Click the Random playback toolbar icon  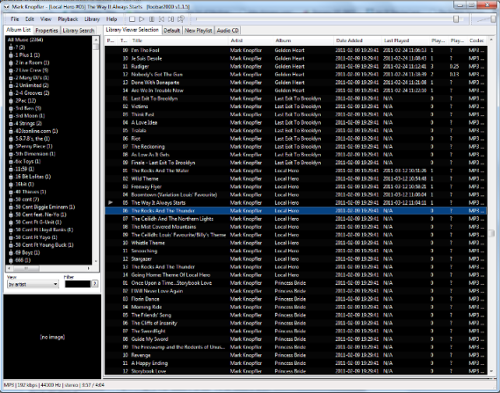point(181,19)
